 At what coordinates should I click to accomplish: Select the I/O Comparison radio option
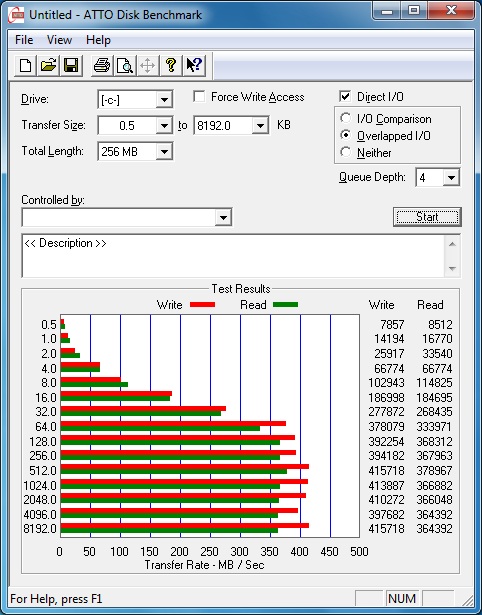(346, 118)
